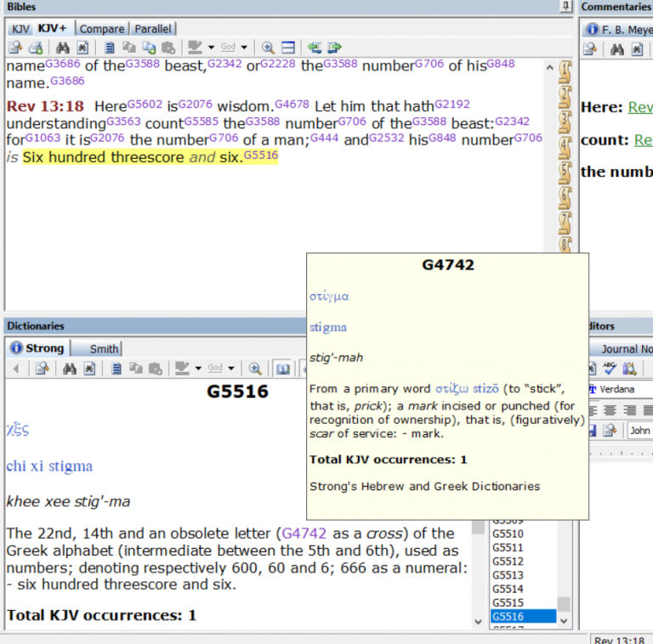Open the God underline dropdown arrow in the Bibles toolbar

(x=244, y=48)
